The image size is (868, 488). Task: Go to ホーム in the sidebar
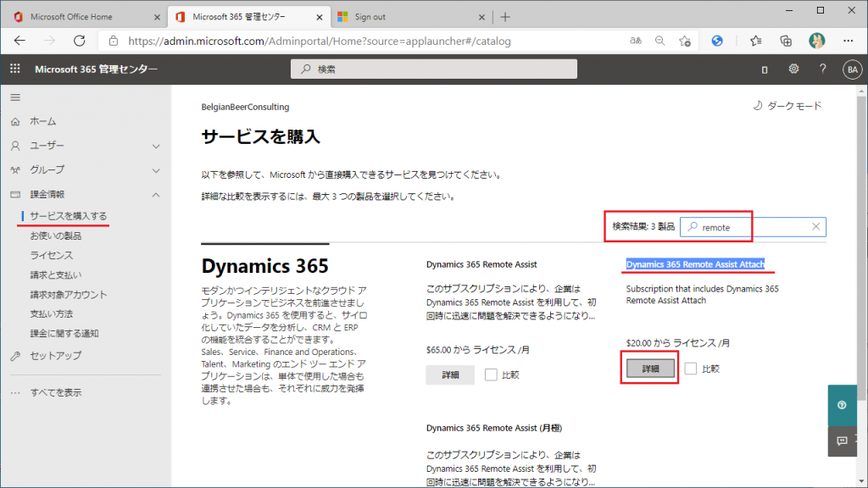point(42,121)
